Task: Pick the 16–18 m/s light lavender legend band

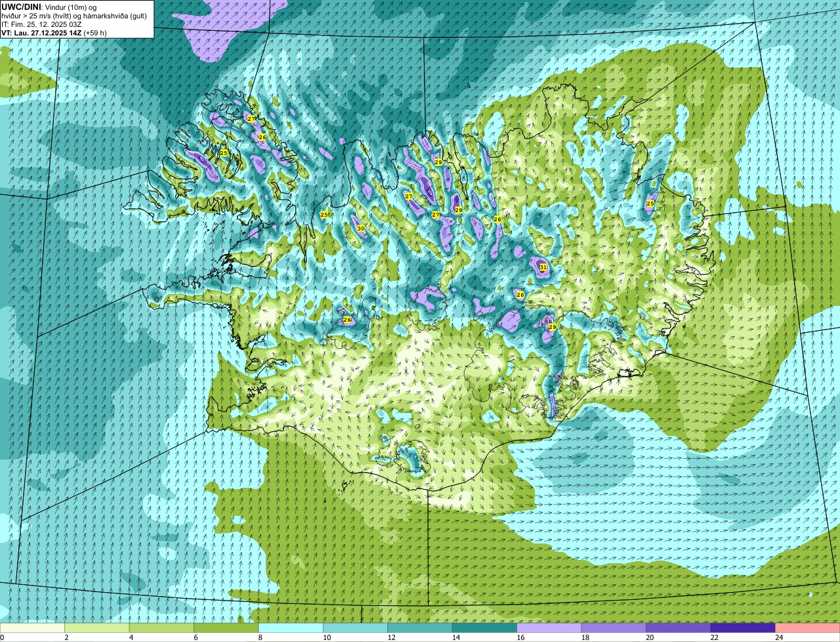Action: [549, 628]
